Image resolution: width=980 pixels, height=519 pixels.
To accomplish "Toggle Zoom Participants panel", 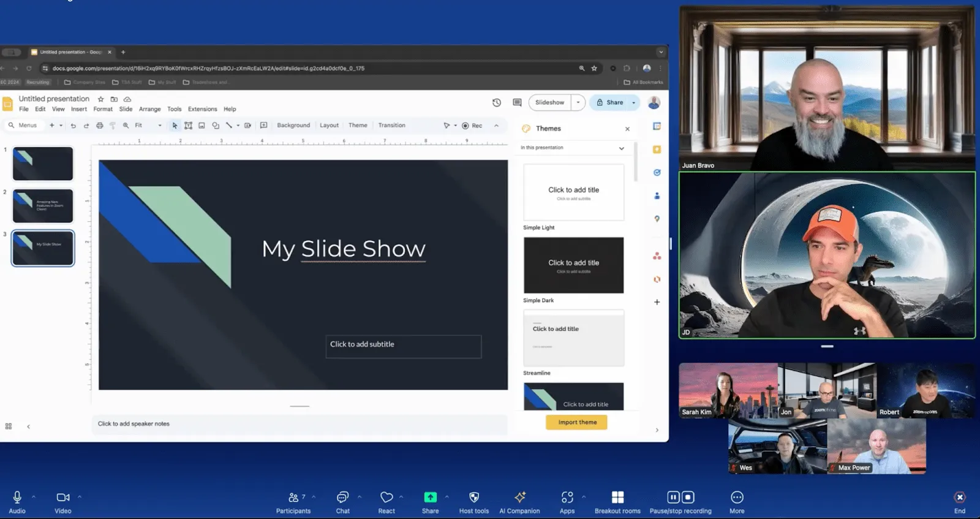I will pos(293,502).
